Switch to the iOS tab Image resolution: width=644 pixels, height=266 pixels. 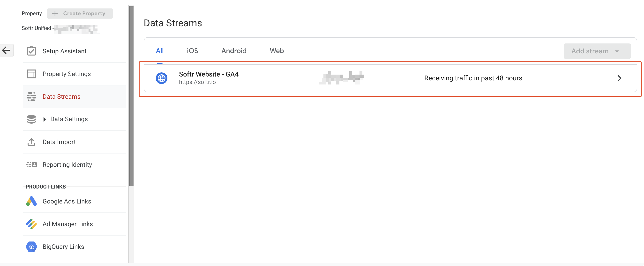coord(192,51)
